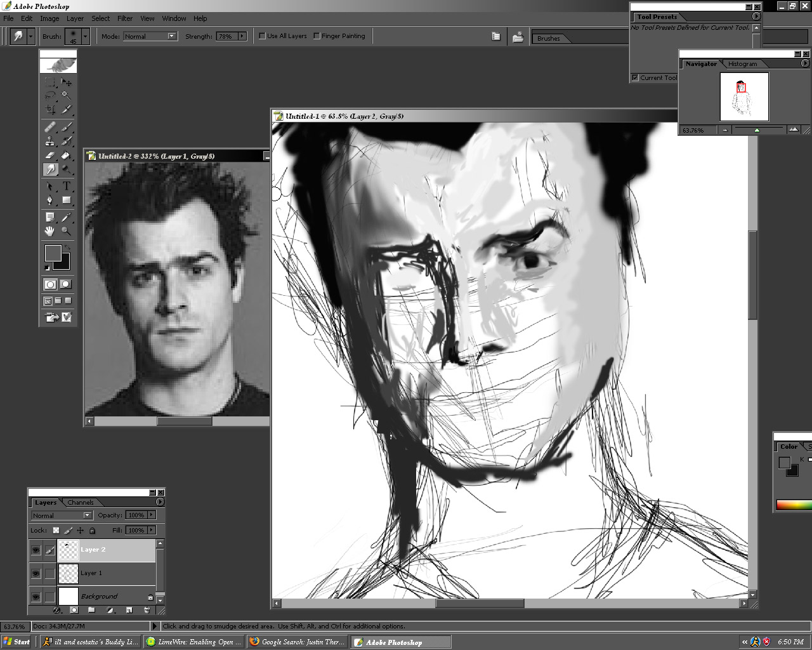Toggle lock all padlock in Layers
The width and height of the screenshot is (812, 650).
point(92,530)
